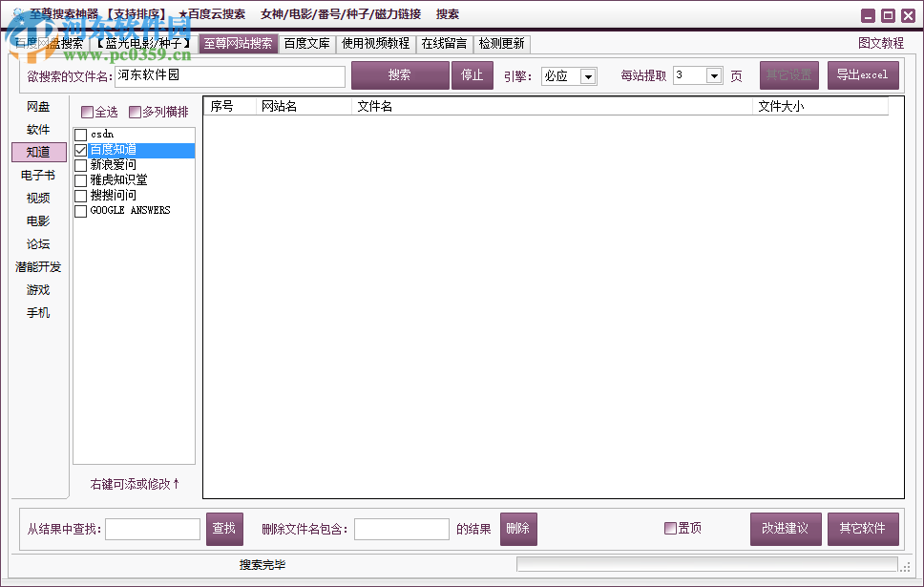Select the 软件 category
924x587 pixels.
click(x=38, y=130)
